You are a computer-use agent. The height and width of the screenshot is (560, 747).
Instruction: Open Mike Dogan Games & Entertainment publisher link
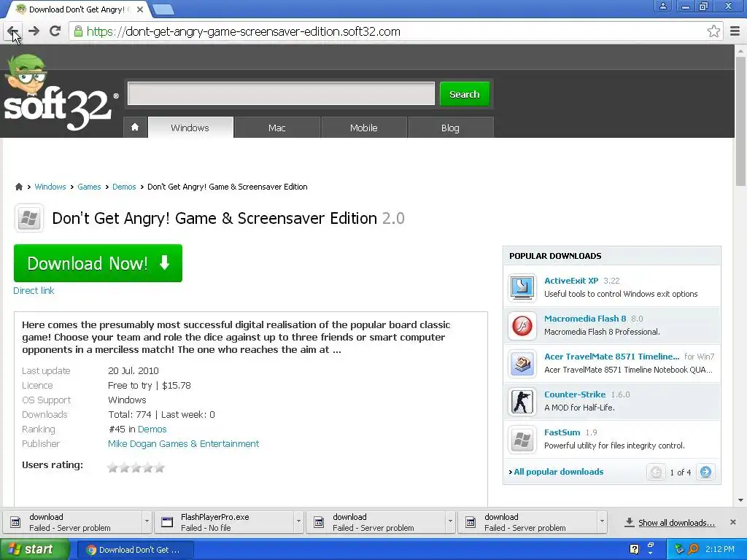click(x=183, y=444)
